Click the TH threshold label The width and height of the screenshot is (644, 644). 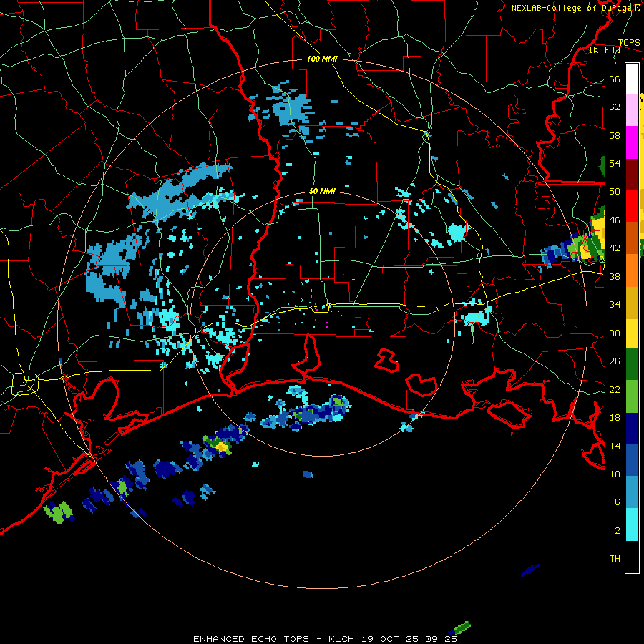tap(615, 559)
